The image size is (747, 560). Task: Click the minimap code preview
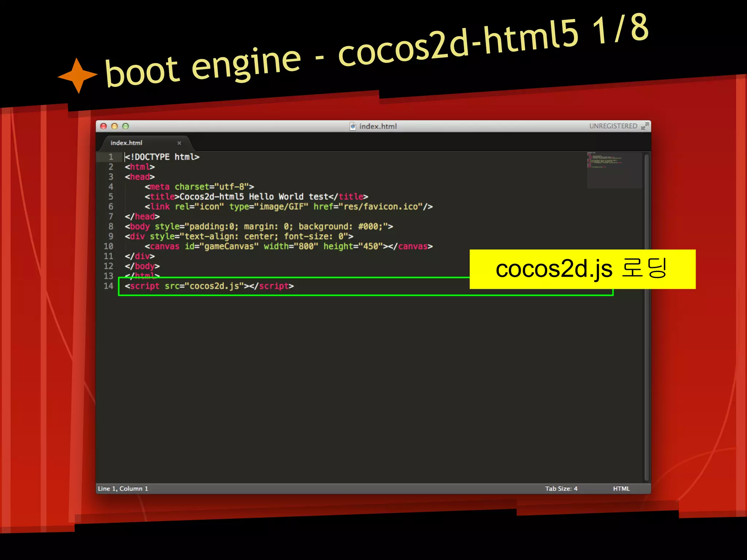tap(614, 170)
